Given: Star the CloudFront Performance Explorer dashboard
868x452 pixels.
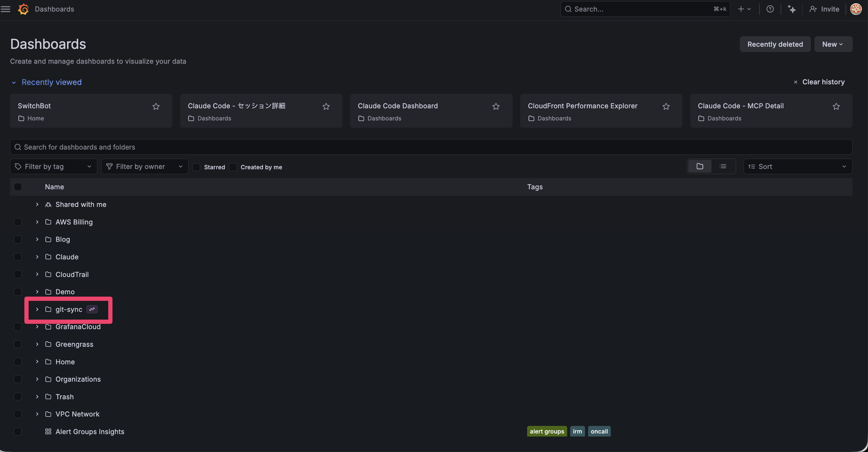Looking at the screenshot, I should 666,106.
